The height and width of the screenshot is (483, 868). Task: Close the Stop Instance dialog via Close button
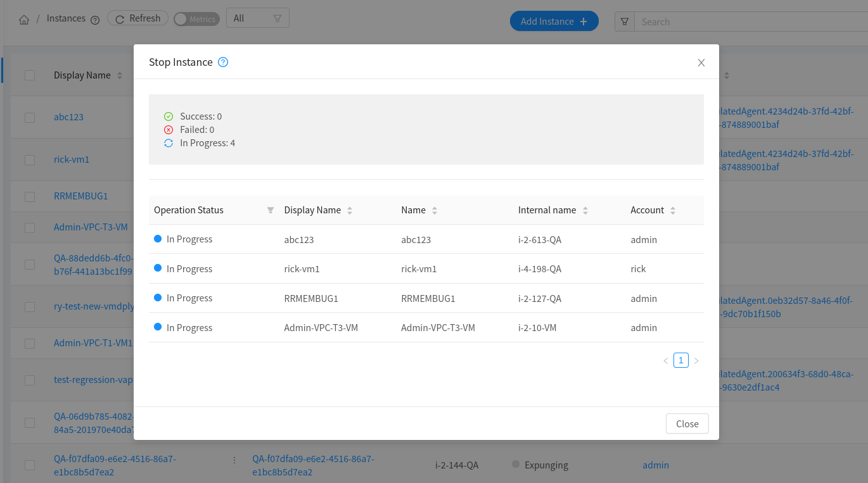pos(687,423)
